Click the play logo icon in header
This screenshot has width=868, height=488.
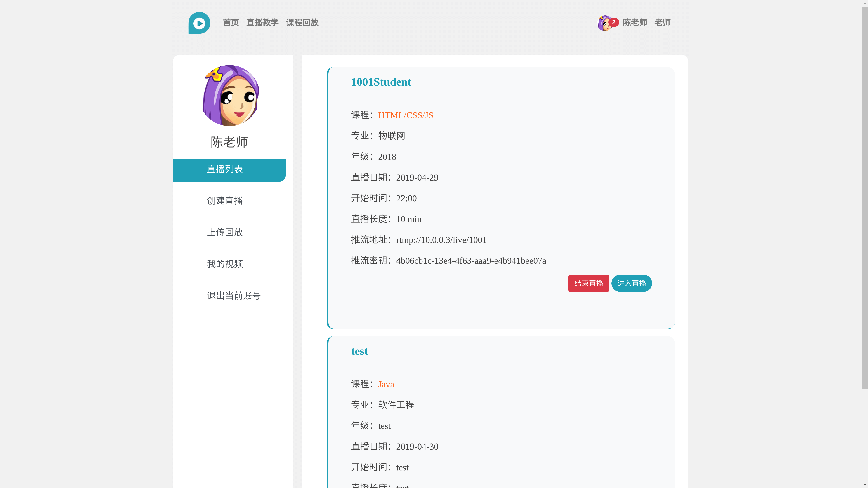tap(199, 23)
